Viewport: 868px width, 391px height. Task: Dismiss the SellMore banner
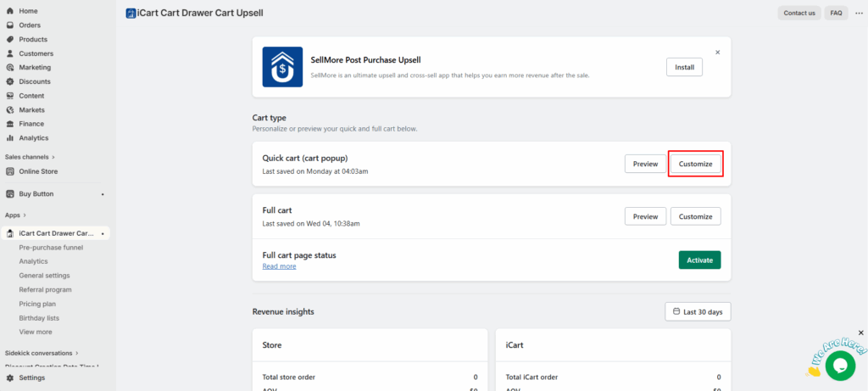point(717,52)
